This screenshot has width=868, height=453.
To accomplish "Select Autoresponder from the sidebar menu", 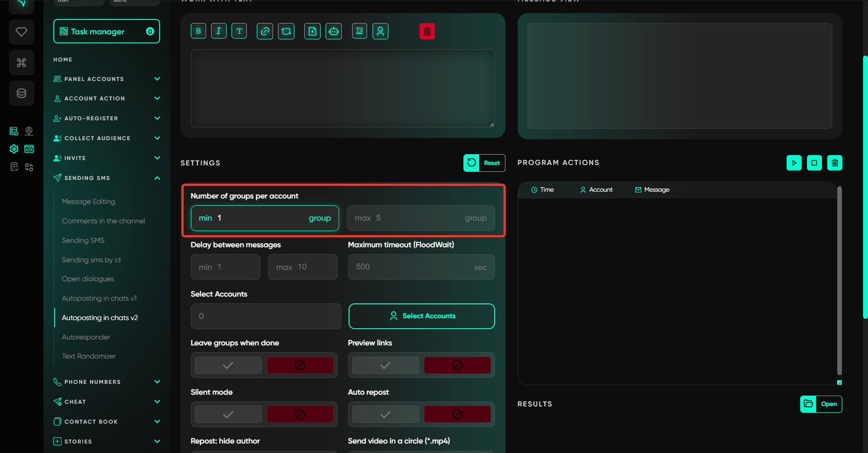I will (86, 337).
